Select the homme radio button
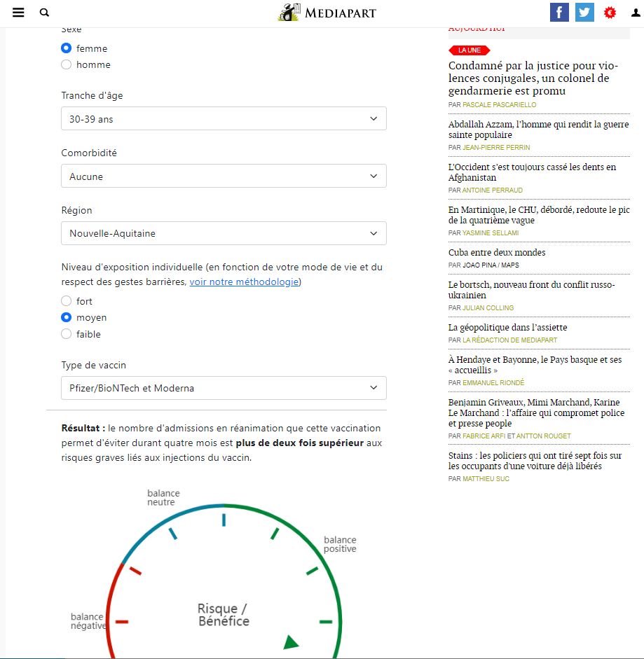The height and width of the screenshot is (659, 644). (x=66, y=64)
